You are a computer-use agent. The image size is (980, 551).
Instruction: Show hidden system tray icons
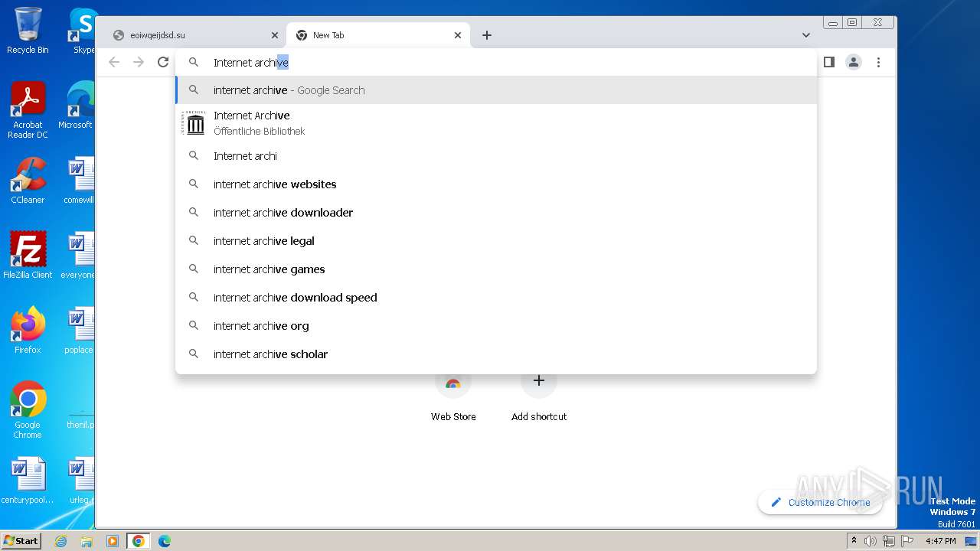[x=854, y=541]
